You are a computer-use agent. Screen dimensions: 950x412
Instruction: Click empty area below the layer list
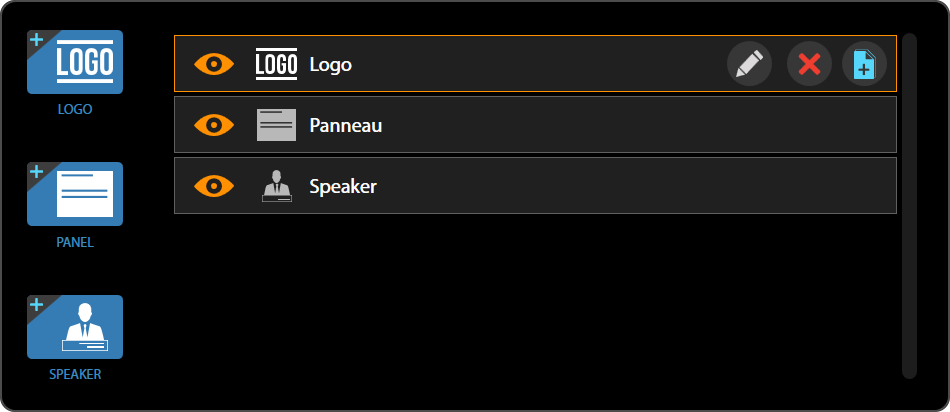[x=535, y=300]
